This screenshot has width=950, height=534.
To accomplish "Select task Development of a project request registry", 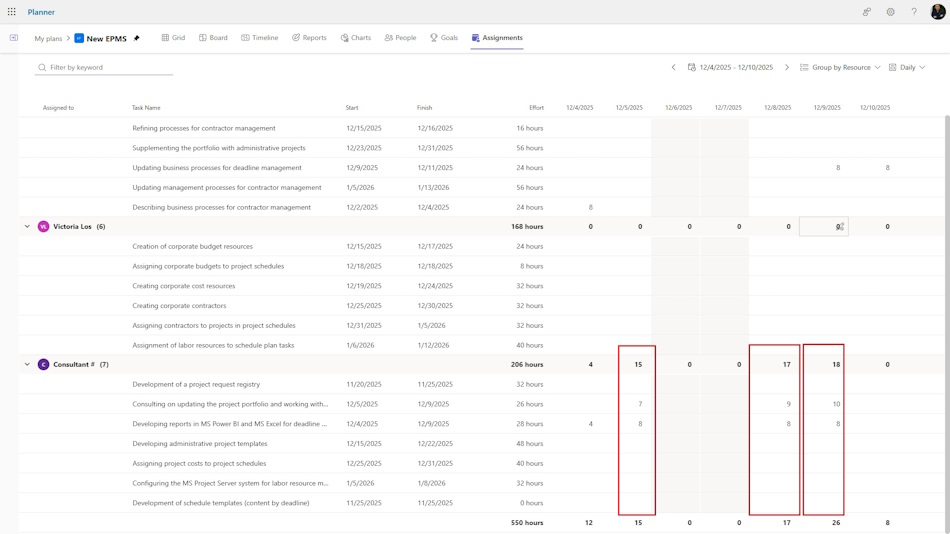I will pyautogui.click(x=196, y=384).
